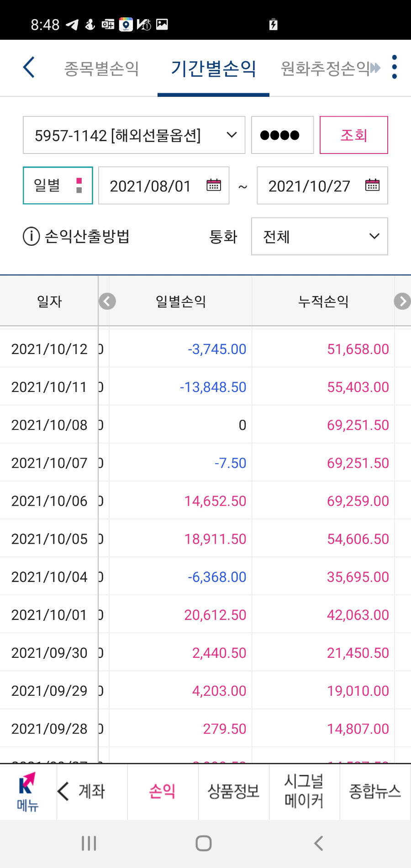Tap the right column scroll arrow
This screenshot has width=411, height=868.
402,302
